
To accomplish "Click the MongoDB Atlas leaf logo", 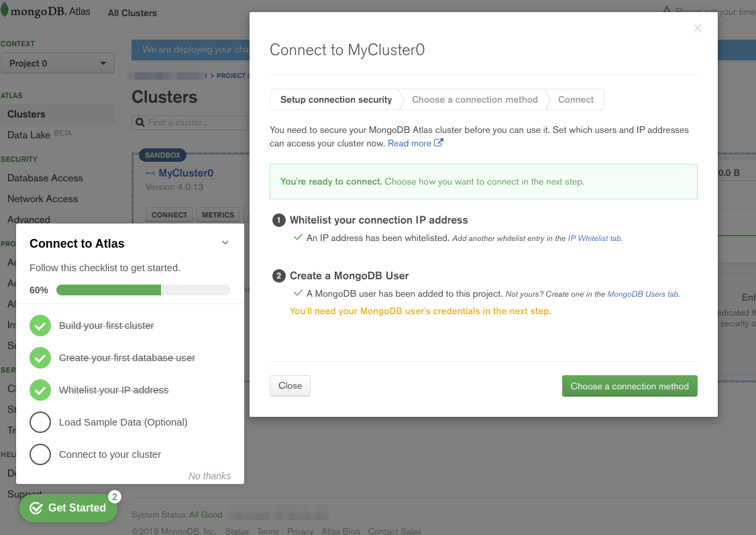I will [6, 11].
